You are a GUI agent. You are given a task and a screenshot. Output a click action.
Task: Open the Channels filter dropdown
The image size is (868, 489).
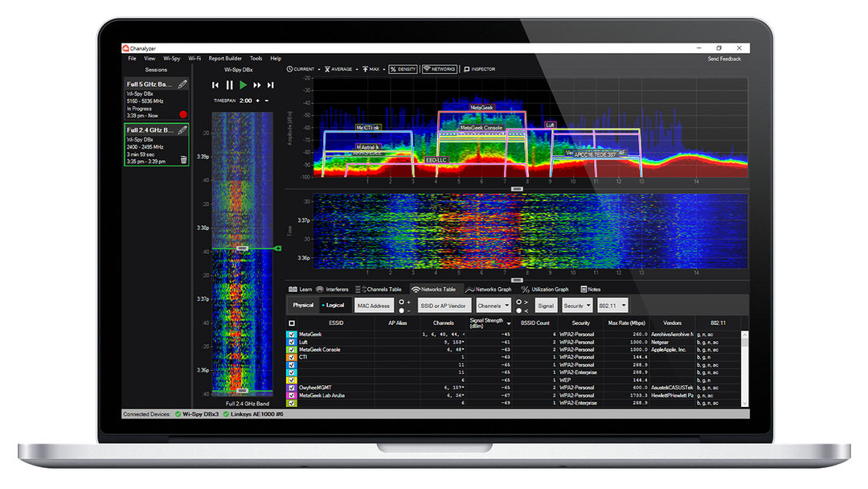coord(493,305)
